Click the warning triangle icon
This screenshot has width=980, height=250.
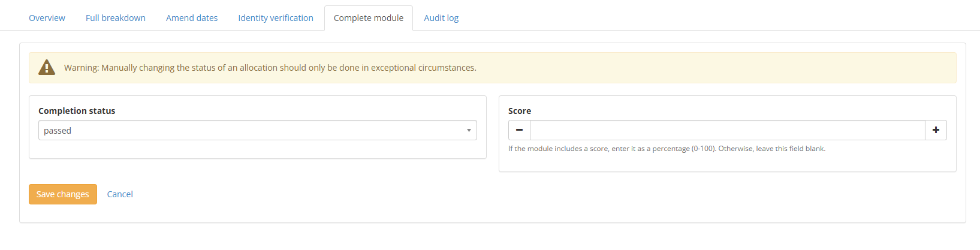pos(47,67)
